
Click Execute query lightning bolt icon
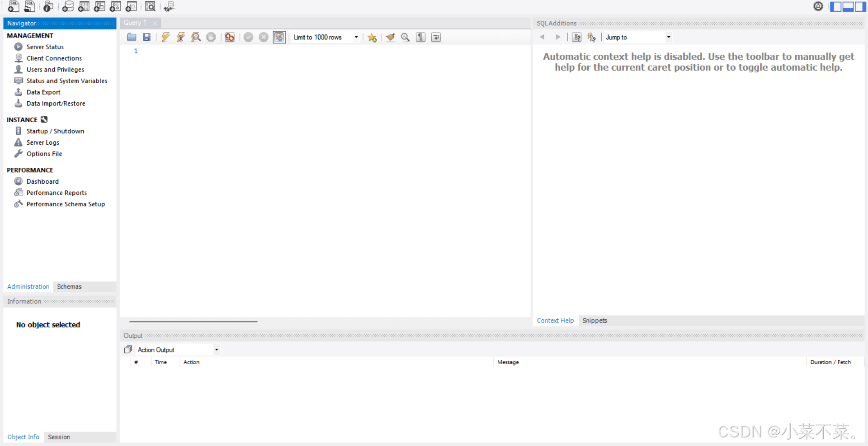pyautogui.click(x=165, y=37)
